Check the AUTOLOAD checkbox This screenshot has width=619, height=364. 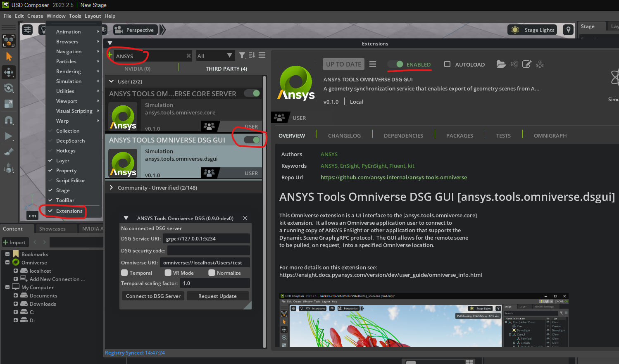coord(447,64)
